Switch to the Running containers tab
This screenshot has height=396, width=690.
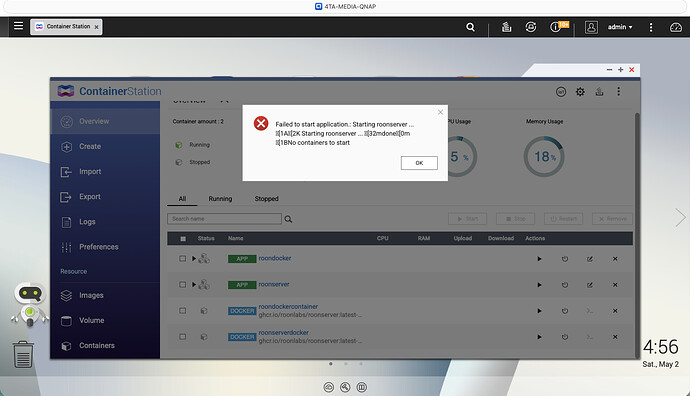point(220,199)
